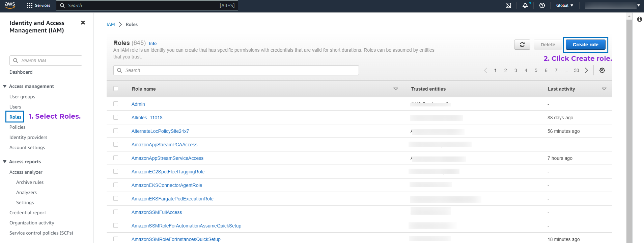
Task: Go to next page arrow in pagination
Action: tap(587, 70)
